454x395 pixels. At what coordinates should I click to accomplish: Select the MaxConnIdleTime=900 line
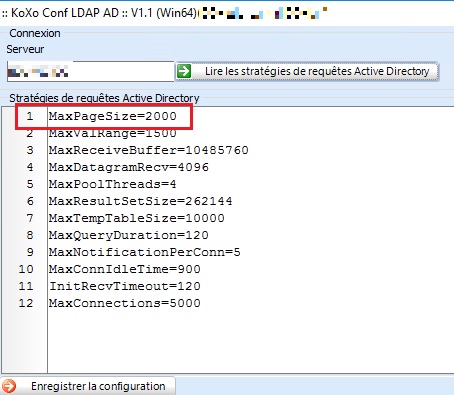(125, 269)
